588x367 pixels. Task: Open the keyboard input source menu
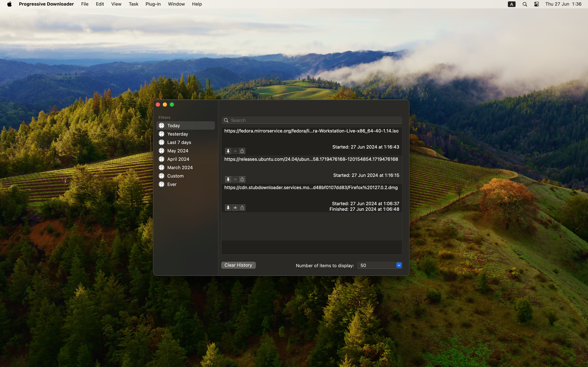tap(511, 4)
